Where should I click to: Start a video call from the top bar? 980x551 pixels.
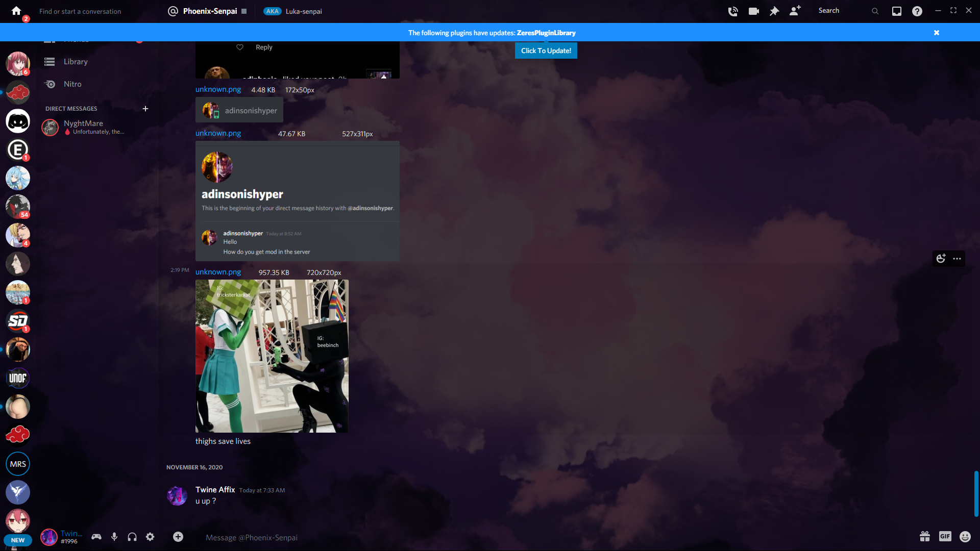click(753, 11)
